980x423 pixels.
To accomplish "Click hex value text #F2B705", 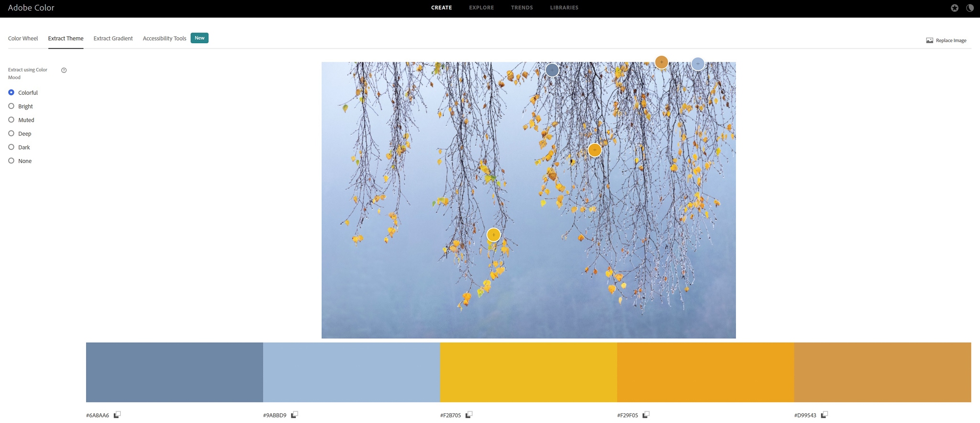I will [450, 415].
